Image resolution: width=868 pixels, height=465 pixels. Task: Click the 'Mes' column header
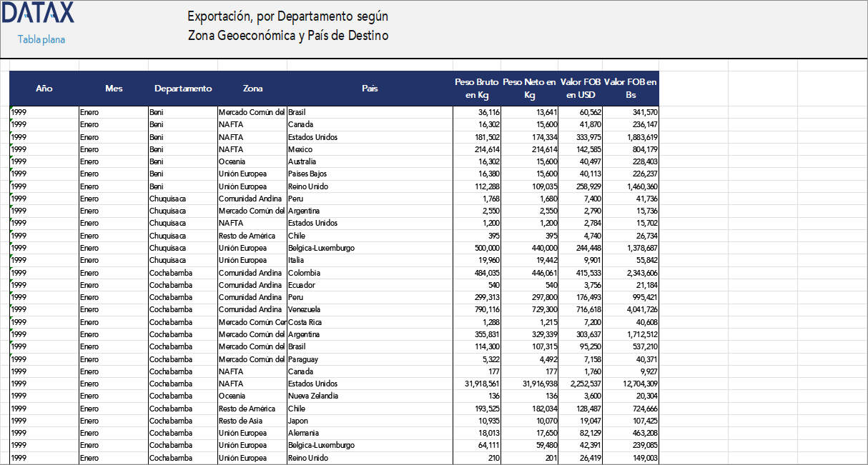tap(114, 89)
